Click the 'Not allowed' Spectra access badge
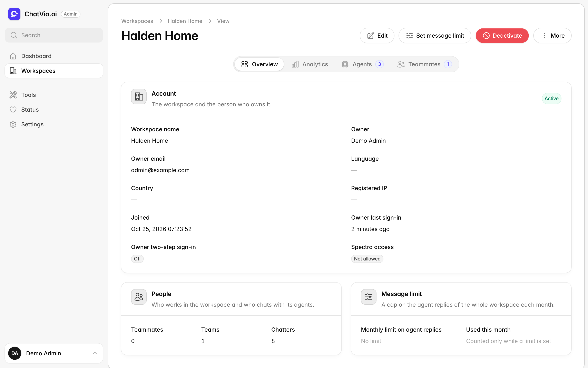The height and width of the screenshot is (368, 588). point(367,259)
